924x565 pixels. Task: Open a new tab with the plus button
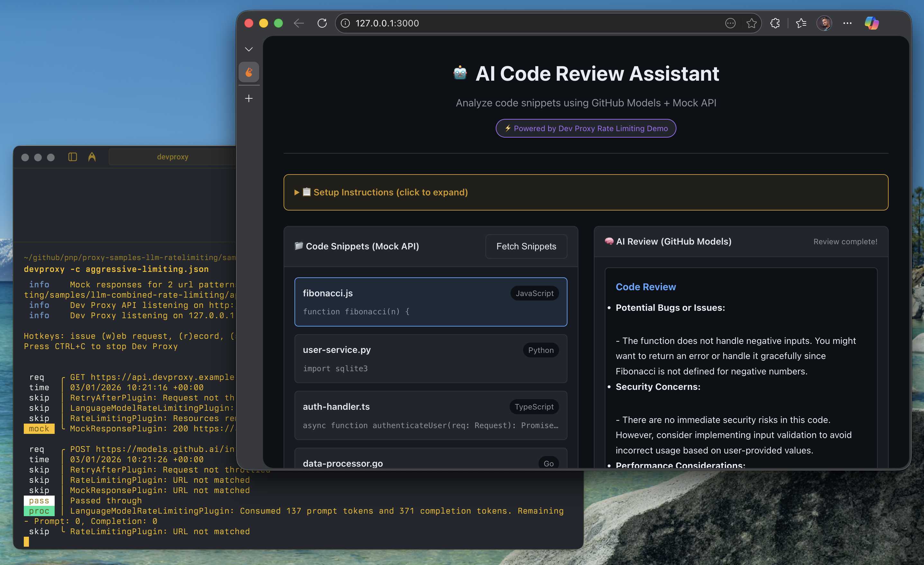click(x=249, y=98)
